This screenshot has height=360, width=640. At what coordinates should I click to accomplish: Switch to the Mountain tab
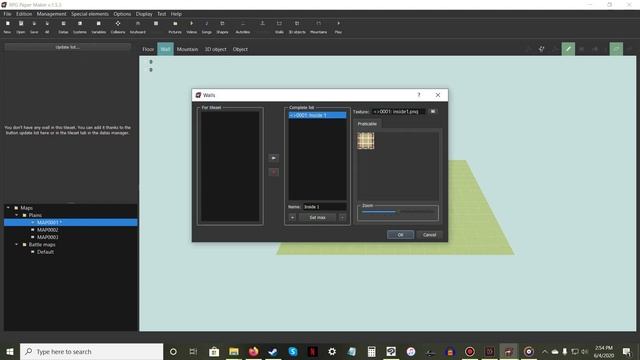[x=187, y=49]
